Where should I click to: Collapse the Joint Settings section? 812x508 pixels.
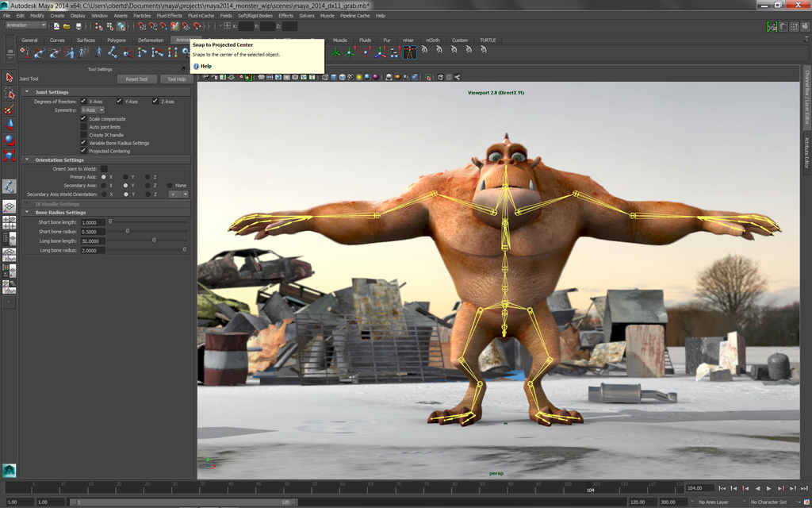[x=27, y=92]
